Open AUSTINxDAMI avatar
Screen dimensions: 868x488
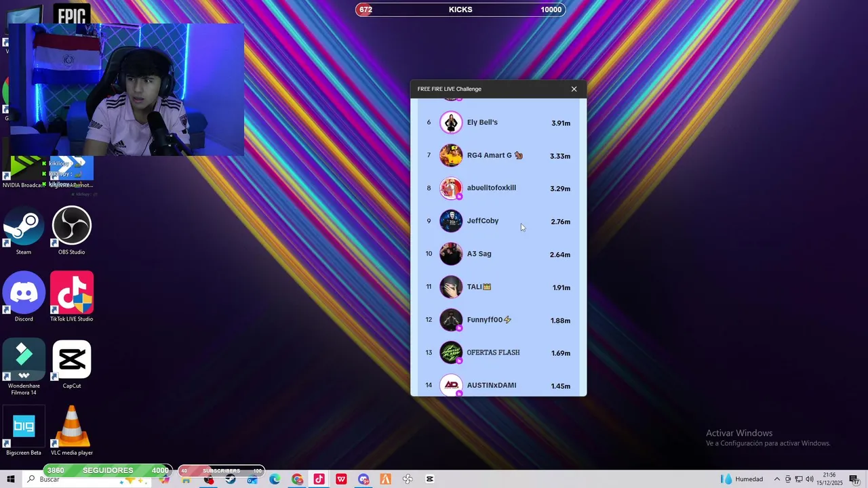pyautogui.click(x=451, y=385)
